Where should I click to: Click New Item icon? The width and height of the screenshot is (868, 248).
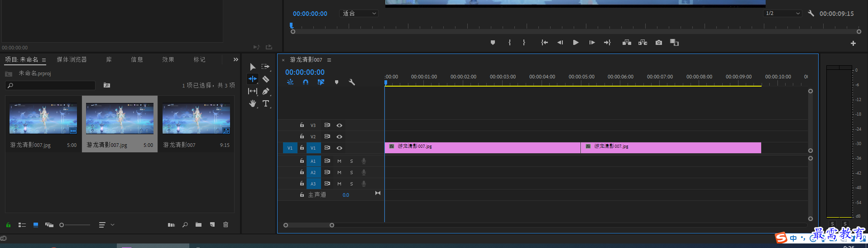point(212,224)
